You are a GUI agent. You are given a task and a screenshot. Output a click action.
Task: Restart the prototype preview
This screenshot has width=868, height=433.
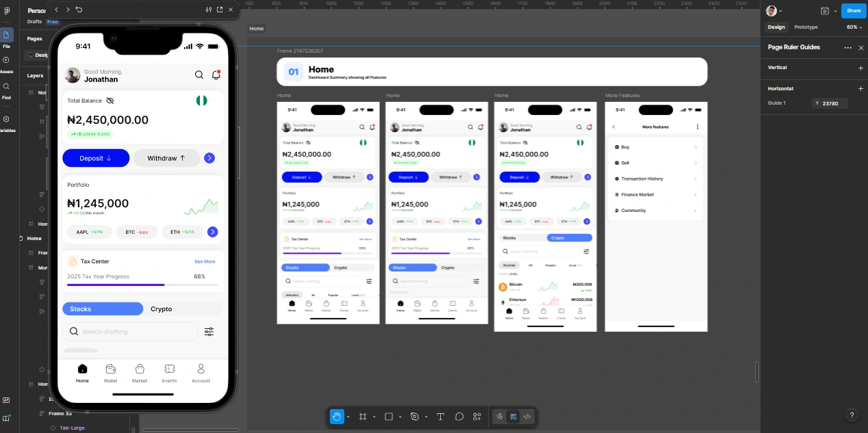[x=79, y=10]
